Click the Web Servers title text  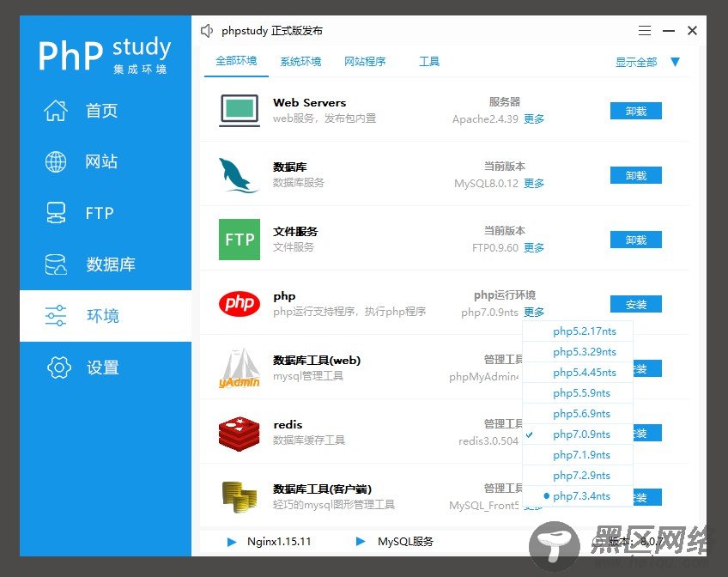(310, 102)
